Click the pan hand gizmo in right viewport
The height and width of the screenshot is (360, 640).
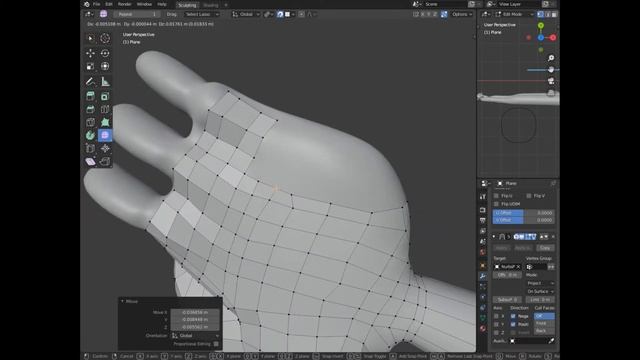[x=551, y=70]
